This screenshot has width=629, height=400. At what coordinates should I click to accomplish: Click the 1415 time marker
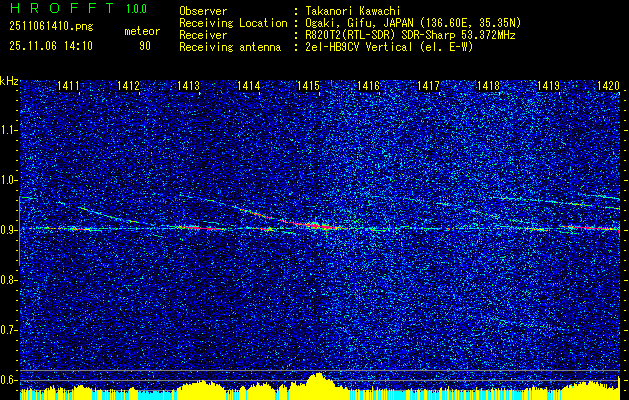point(308,85)
